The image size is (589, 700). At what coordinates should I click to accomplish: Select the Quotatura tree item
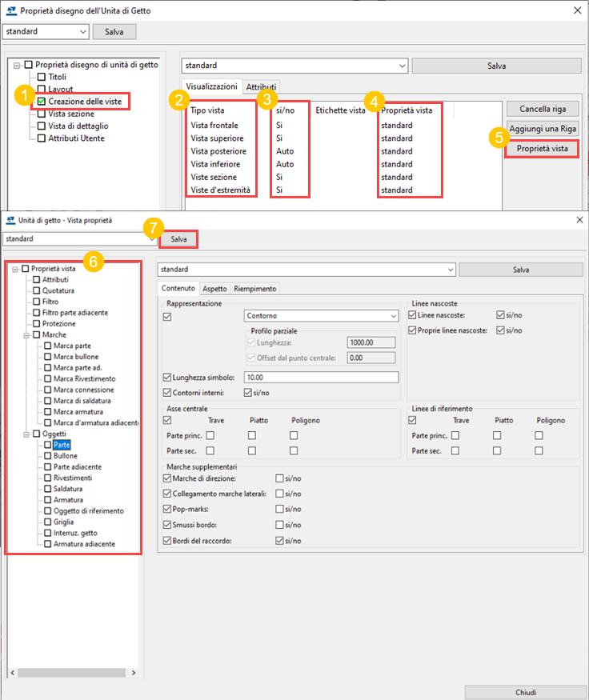tap(58, 290)
